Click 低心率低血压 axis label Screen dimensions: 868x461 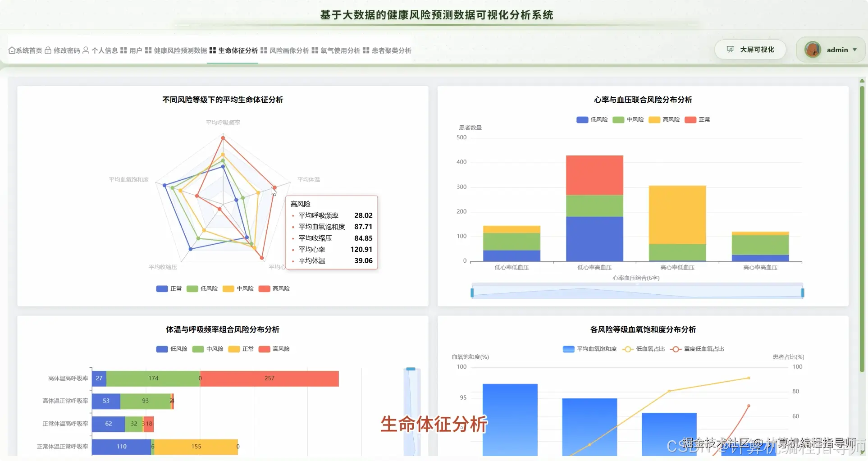(512, 267)
